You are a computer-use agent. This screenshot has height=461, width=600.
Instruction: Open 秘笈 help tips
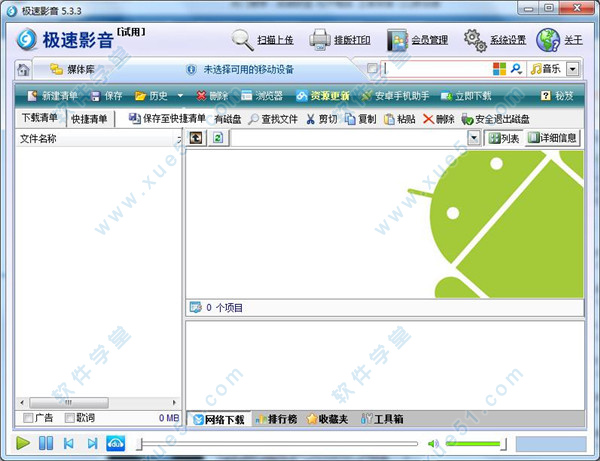(558, 96)
